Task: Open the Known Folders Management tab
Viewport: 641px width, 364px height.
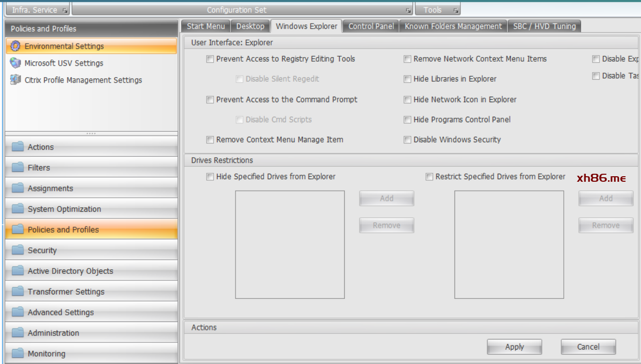Action: 453,27
